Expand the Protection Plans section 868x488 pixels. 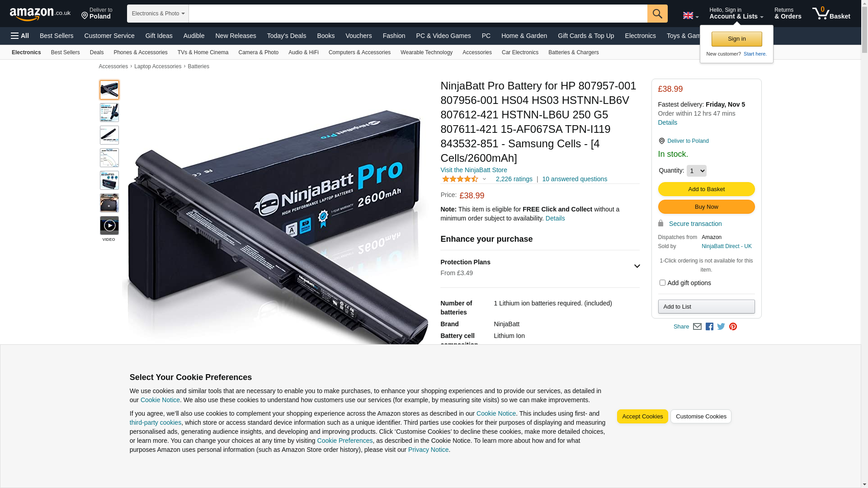[540, 267]
